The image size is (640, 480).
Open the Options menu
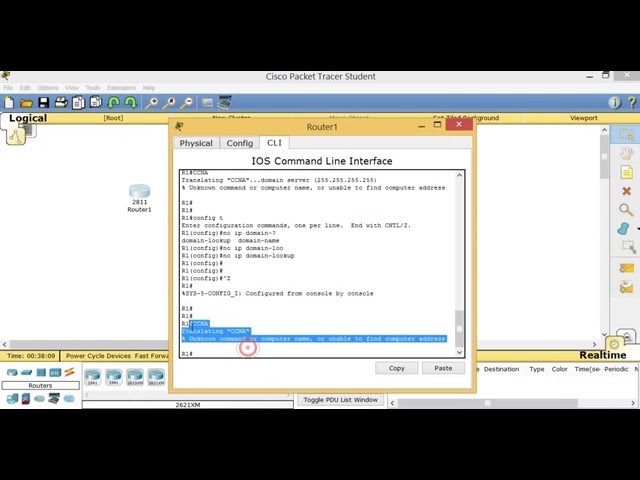(x=48, y=88)
